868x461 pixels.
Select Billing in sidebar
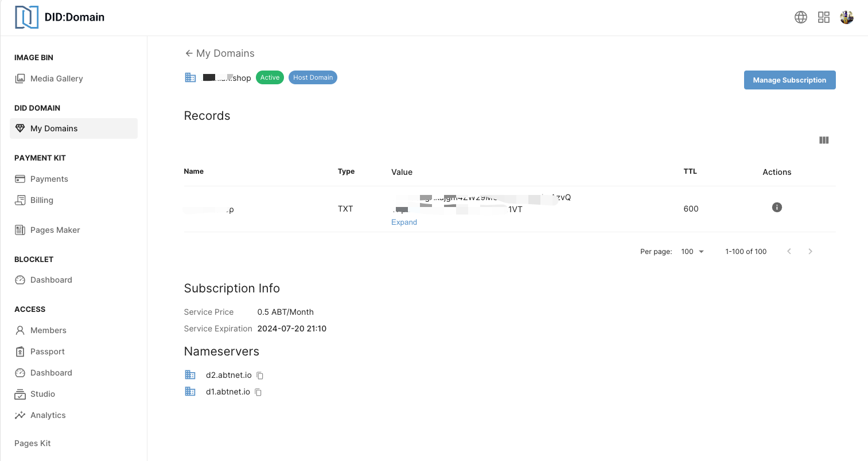[41, 200]
